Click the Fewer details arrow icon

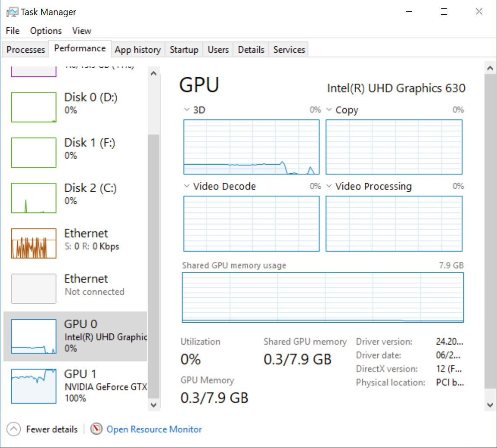pyautogui.click(x=14, y=429)
